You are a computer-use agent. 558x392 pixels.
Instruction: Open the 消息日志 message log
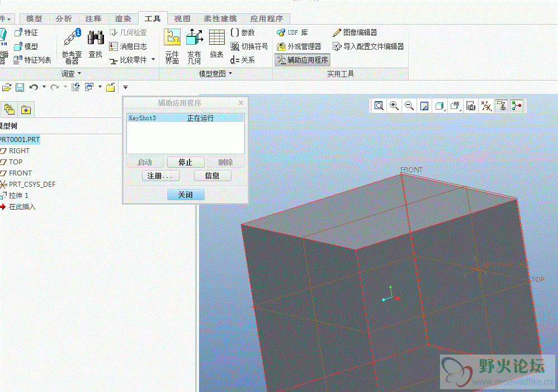coord(128,46)
